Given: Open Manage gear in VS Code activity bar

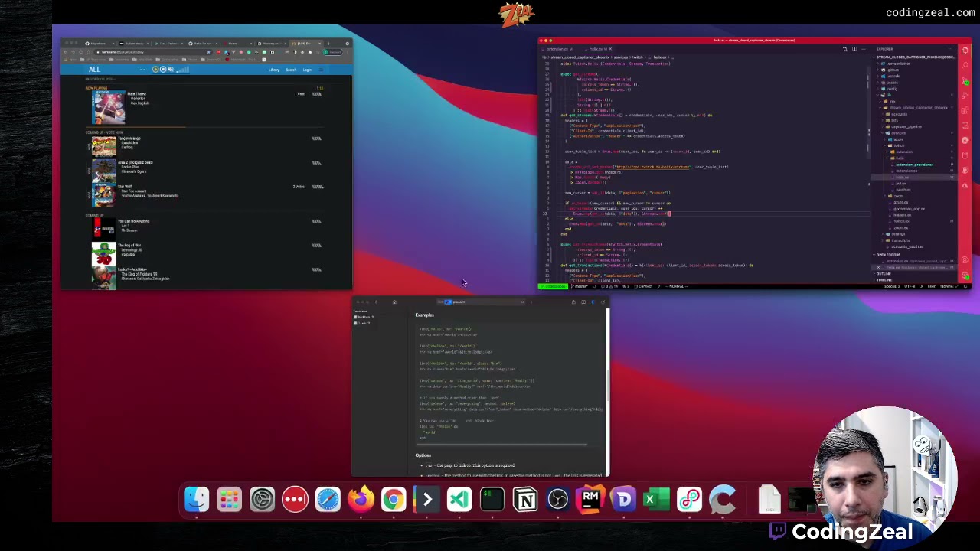Looking at the screenshot, I should pyautogui.click(x=965, y=275).
